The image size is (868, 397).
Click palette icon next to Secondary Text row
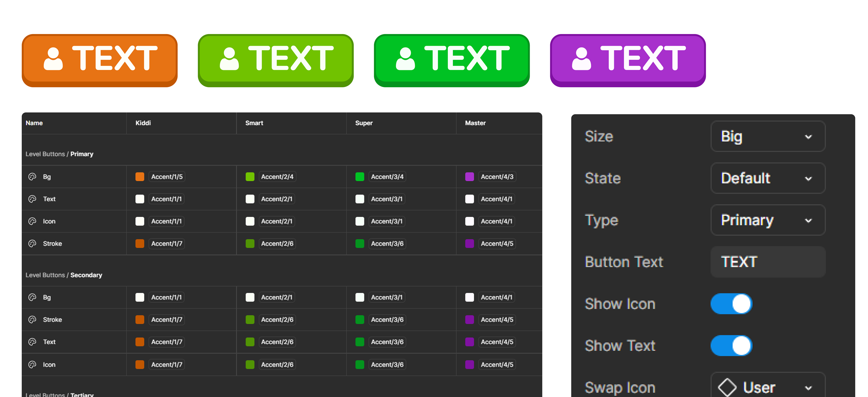(x=32, y=342)
